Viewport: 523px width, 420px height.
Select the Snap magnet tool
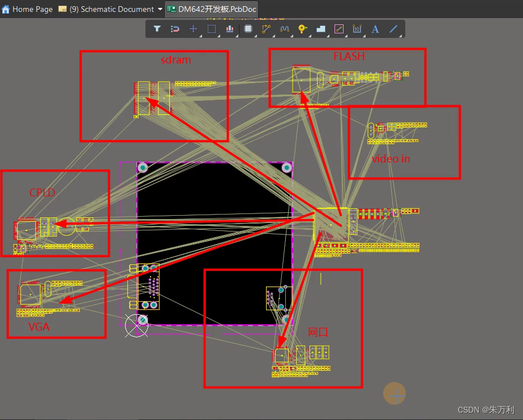tap(175, 29)
